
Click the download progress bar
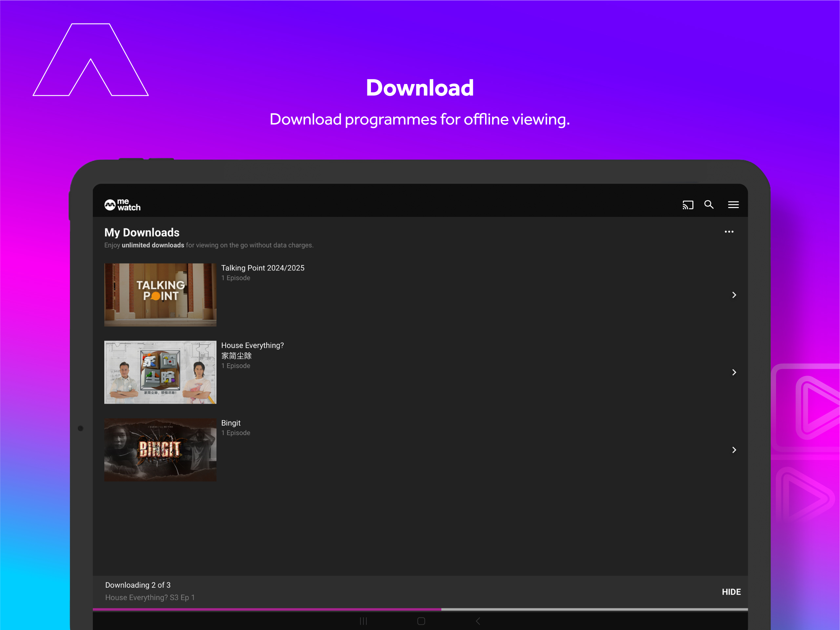click(x=420, y=609)
